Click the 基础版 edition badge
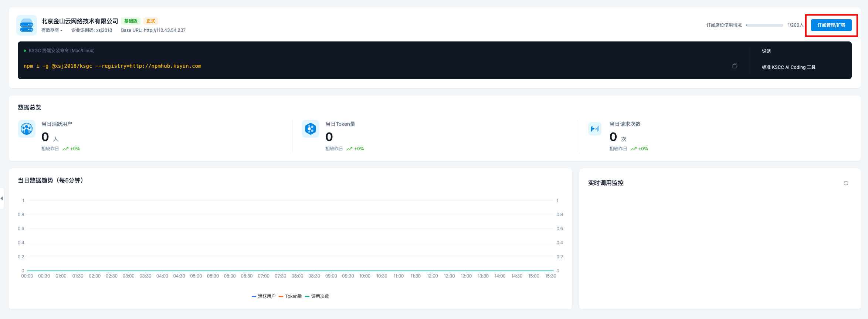 (131, 21)
